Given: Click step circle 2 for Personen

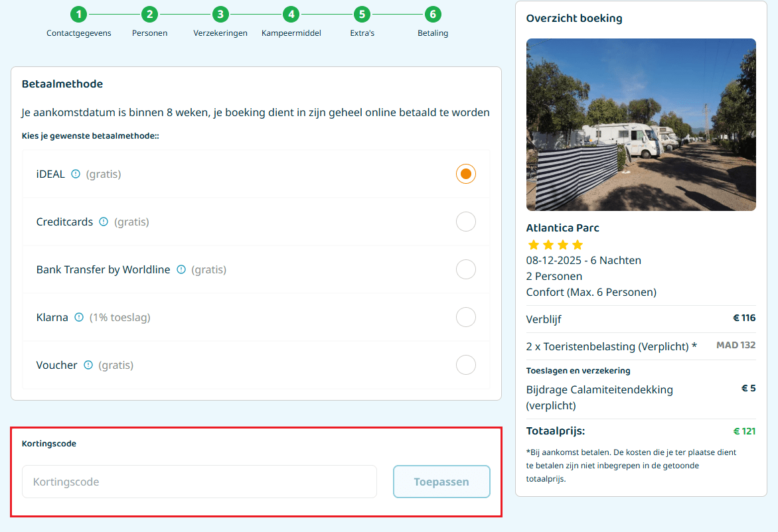Looking at the screenshot, I should [x=149, y=14].
